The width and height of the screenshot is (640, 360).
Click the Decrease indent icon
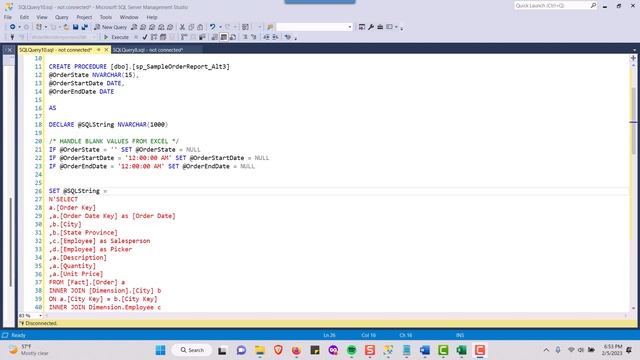point(267,37)
